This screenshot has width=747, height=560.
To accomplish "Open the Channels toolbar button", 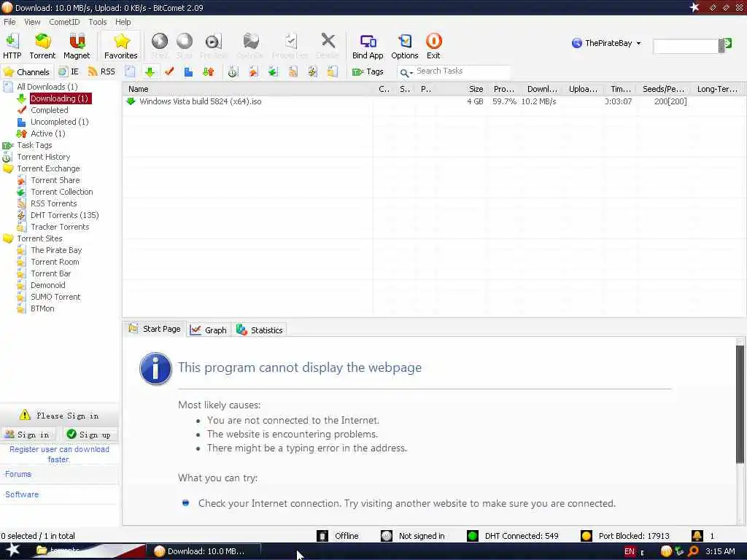I will 27,72.
